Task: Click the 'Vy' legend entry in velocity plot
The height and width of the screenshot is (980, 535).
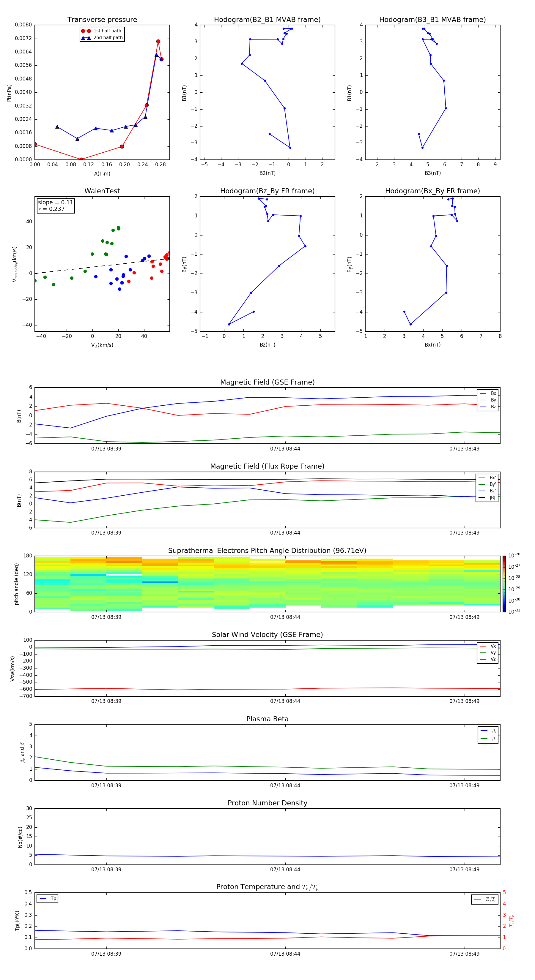Action: point(488,652)
